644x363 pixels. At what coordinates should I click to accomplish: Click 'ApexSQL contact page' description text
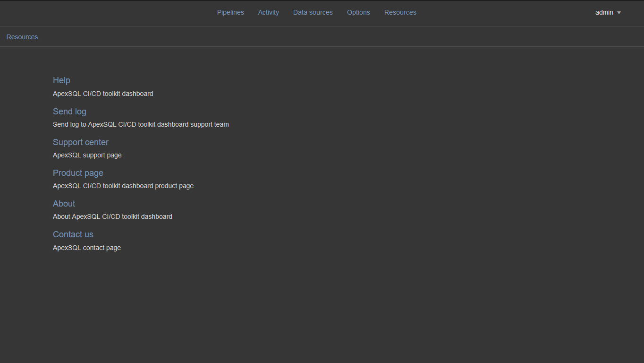87,248
